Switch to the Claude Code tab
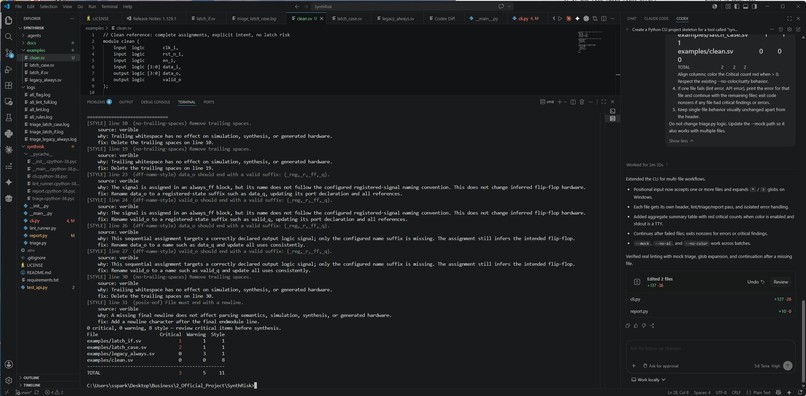The width and height of the screenshot is (806, 396). [x=656, y=19]
